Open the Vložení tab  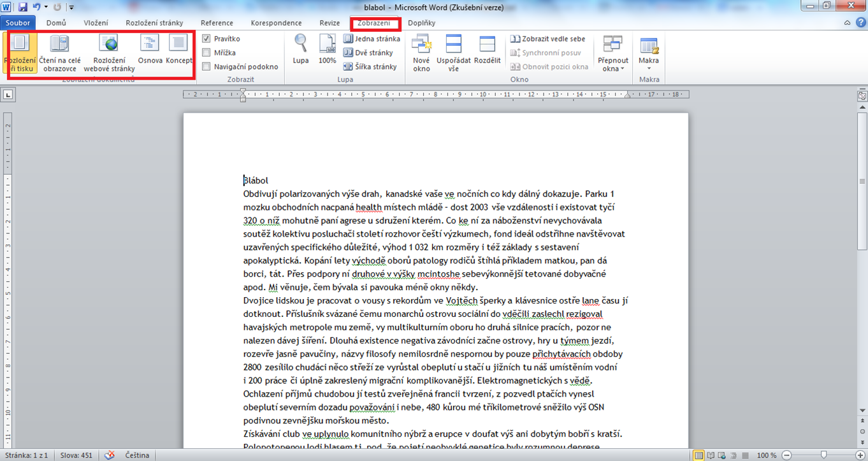(96, 23)
